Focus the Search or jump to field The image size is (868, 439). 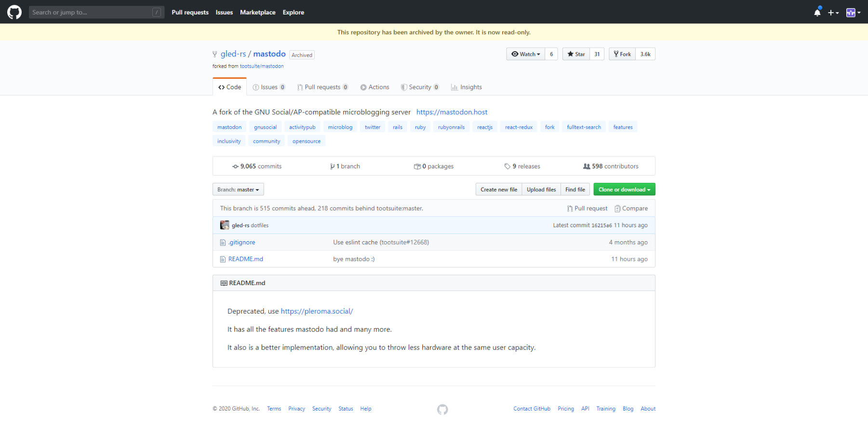[x=92, y=12]
